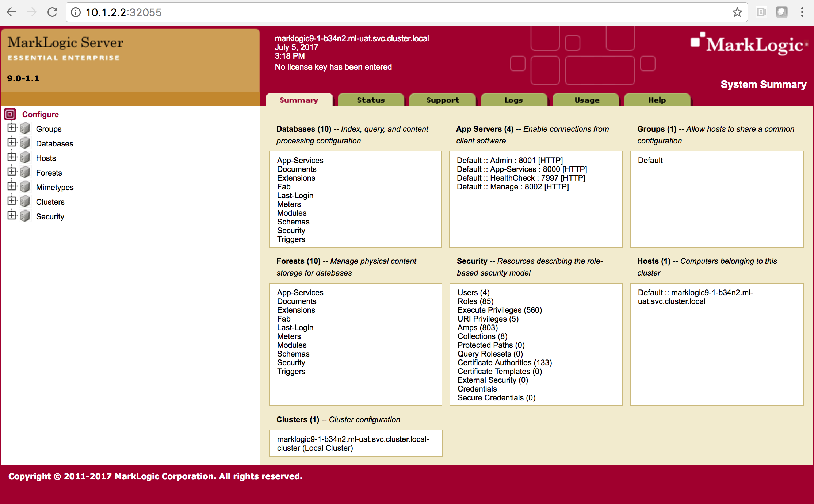Expand the Forests tree node
The width and height of the screenshot is (814, 504).
[x=12, y=171]
